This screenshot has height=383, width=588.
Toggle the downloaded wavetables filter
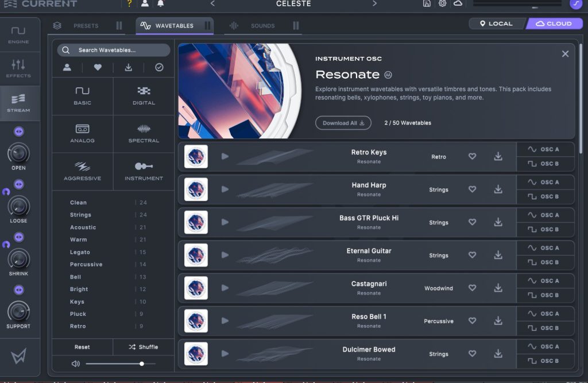pos(129,67)
